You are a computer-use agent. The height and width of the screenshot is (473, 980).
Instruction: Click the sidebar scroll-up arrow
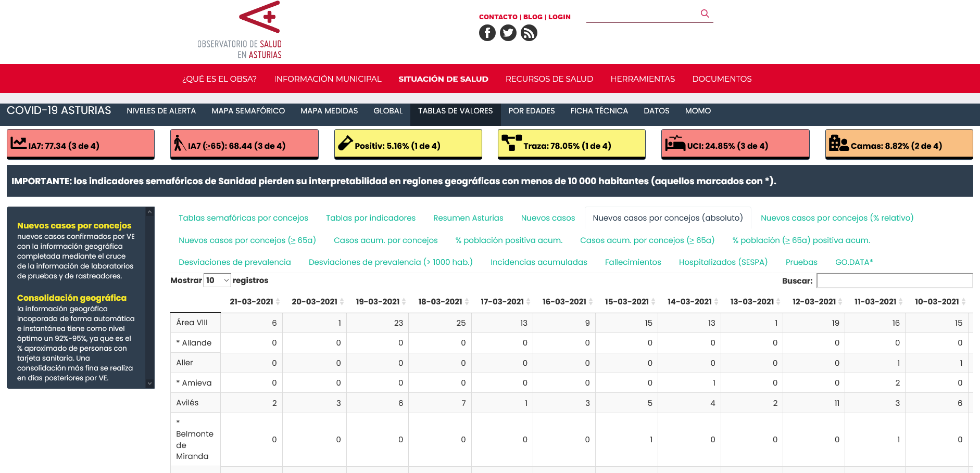[x=150, y=212]
